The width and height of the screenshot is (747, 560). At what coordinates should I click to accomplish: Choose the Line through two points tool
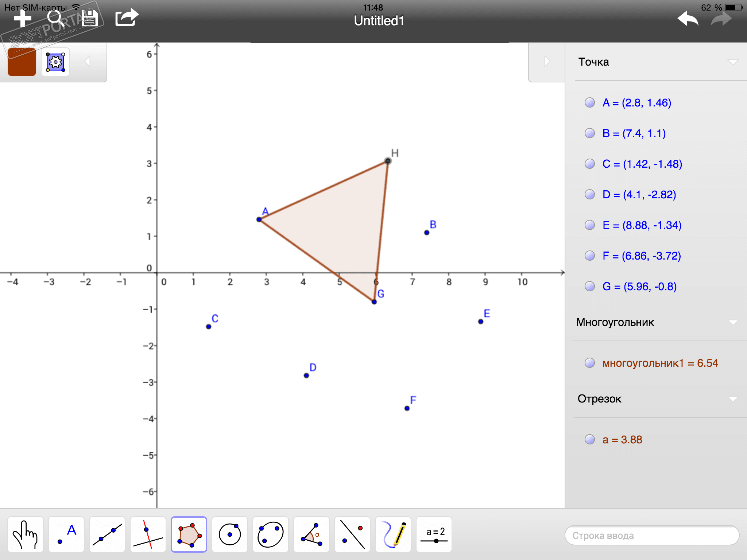click(x=107, y=534)
